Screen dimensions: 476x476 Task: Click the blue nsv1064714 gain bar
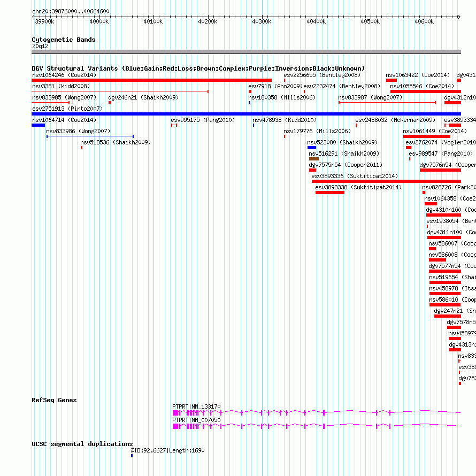pos(39,125)
